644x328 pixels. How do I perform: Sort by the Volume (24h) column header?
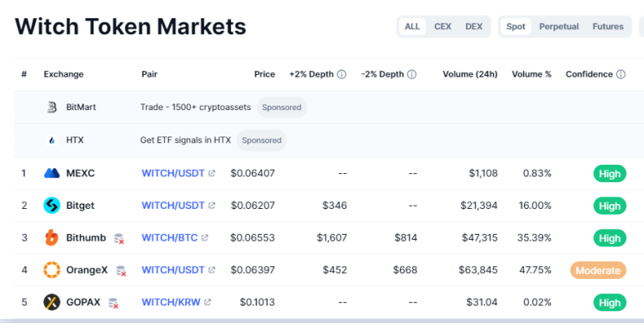coord(470,74)
